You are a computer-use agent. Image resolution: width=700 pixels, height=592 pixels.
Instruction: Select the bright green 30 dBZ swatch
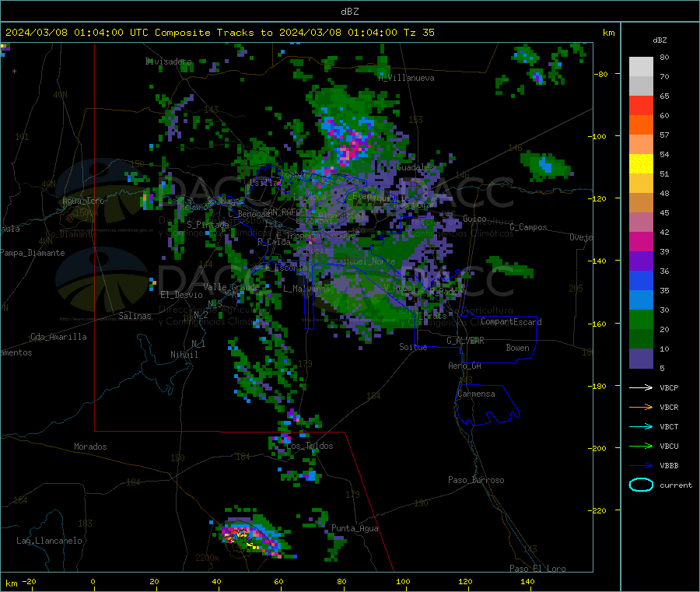click(641, 319)
